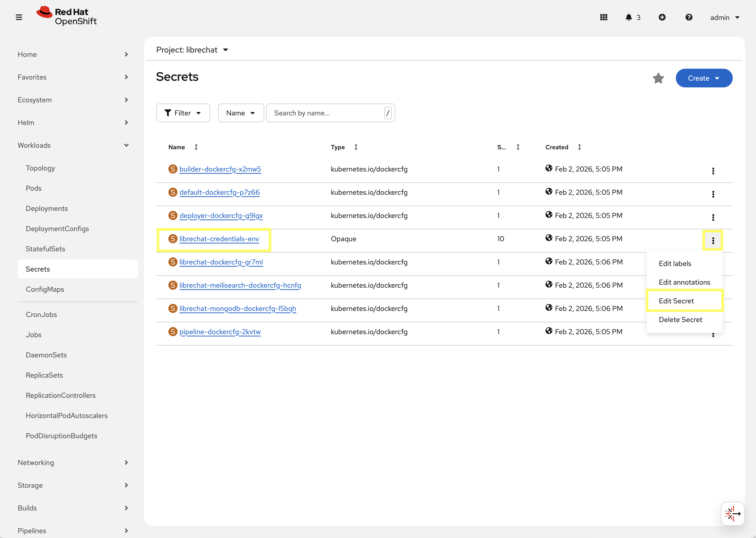The width and height of the screenshot is (756, 538).
Task: Expand the Project librechat dropdown
Action: [x=192, y=50]
